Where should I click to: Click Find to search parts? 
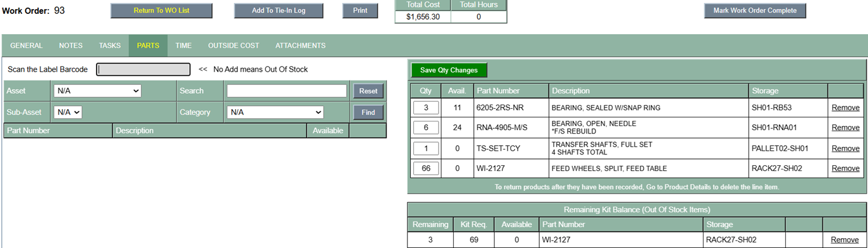(x=368, y=112)
